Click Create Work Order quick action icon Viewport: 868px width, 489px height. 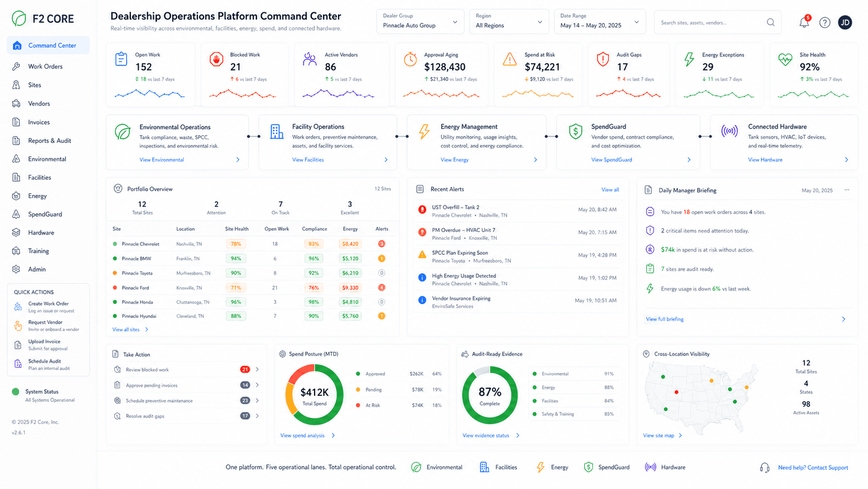tap(18, 307)
